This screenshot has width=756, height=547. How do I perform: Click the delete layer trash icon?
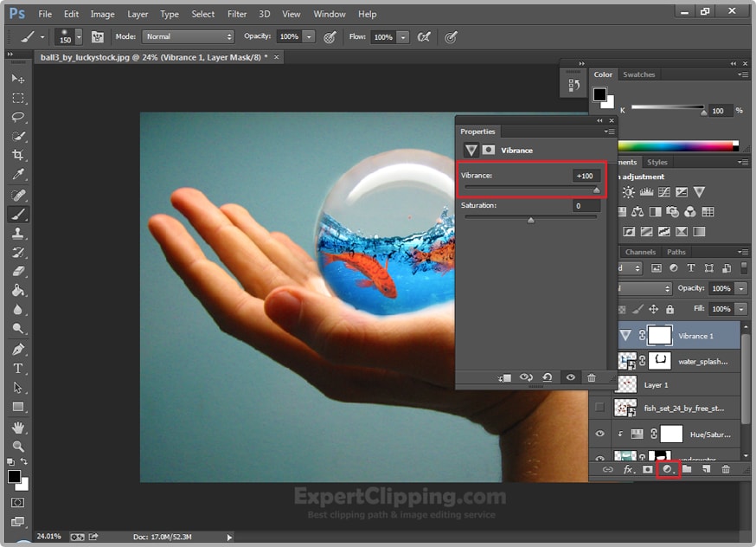[725, 470]
